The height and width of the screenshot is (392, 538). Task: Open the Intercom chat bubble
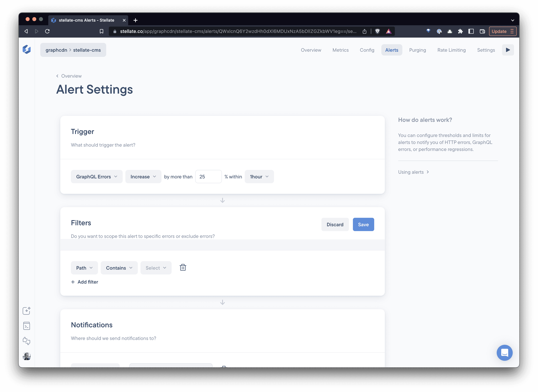point(505,353)
